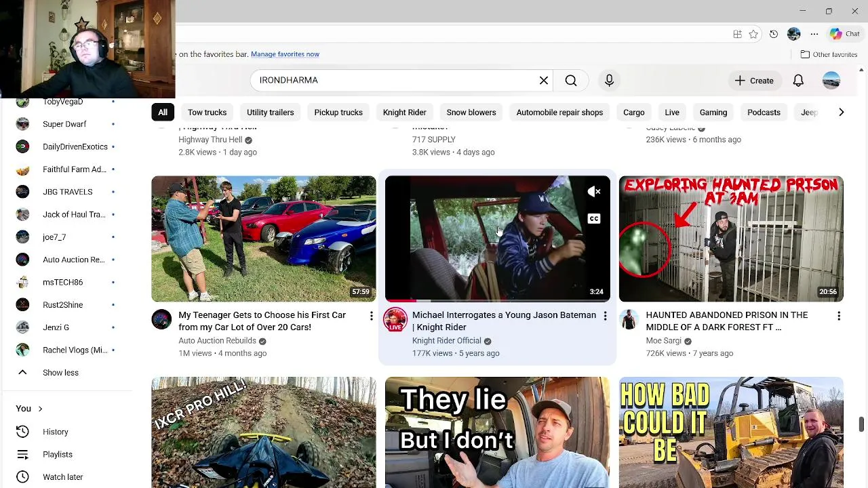Open the Exploring Haunted Prison thumbnail

coord(731,239)
